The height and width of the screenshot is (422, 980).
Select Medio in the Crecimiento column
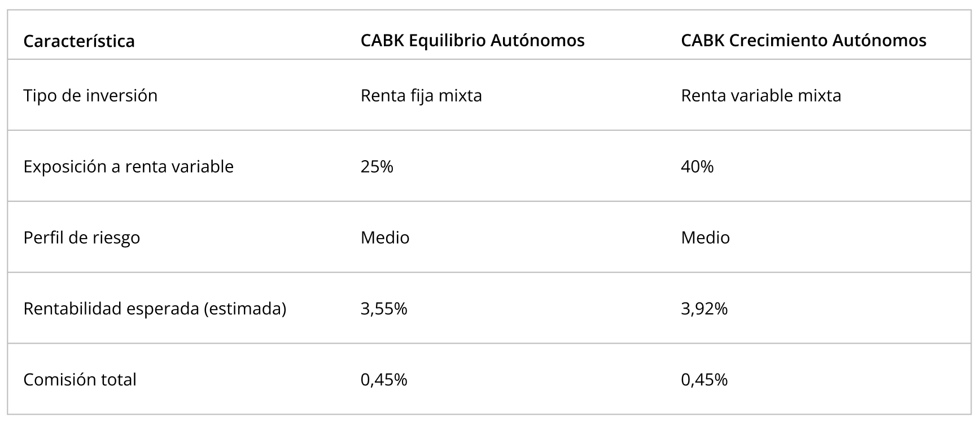[705, 238]
